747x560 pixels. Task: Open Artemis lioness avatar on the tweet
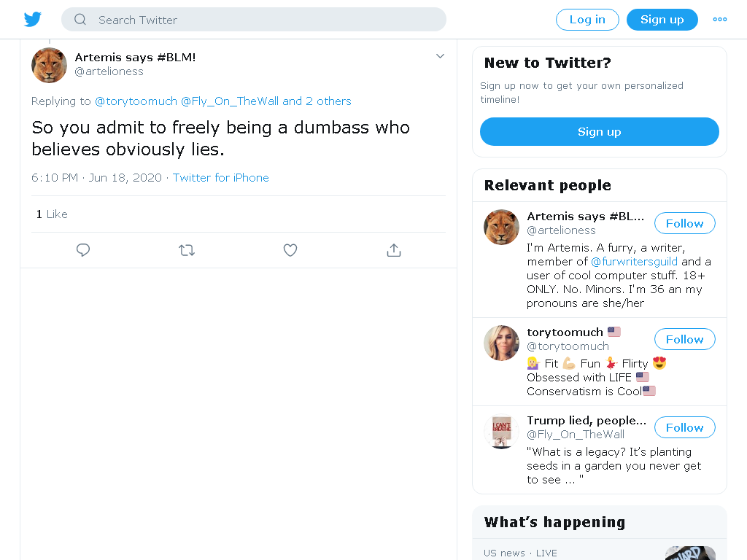point(49,65)
